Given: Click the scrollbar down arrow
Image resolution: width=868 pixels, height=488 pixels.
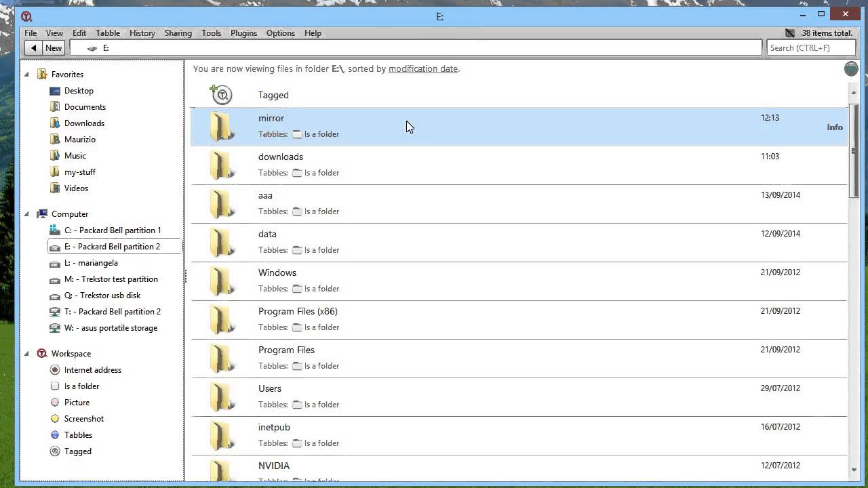Looking at the screenshot, I should (854, 470).
